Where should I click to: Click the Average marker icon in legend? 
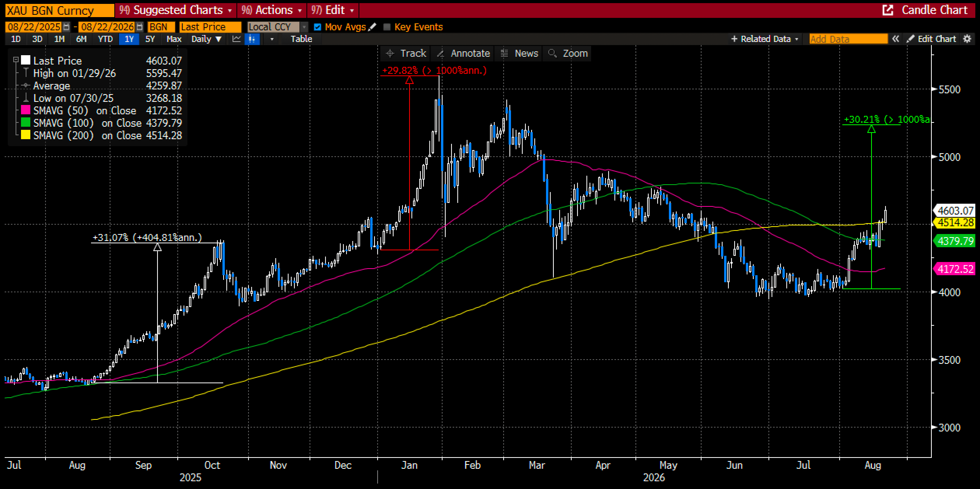[x=26, y=86]
